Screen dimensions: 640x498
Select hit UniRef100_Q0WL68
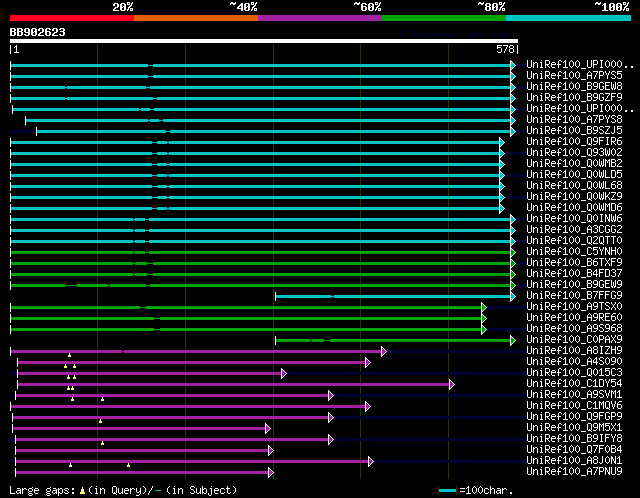(574, 186)
